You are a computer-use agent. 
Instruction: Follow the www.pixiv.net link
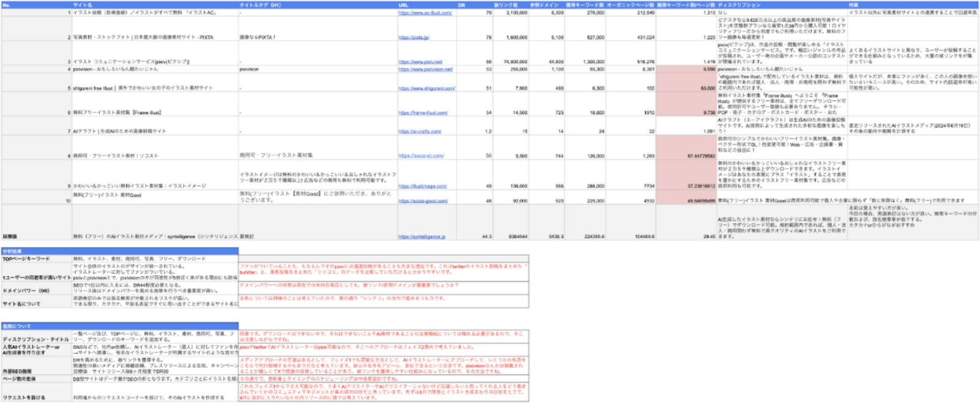pyautogui.click(x=420, y=62)
